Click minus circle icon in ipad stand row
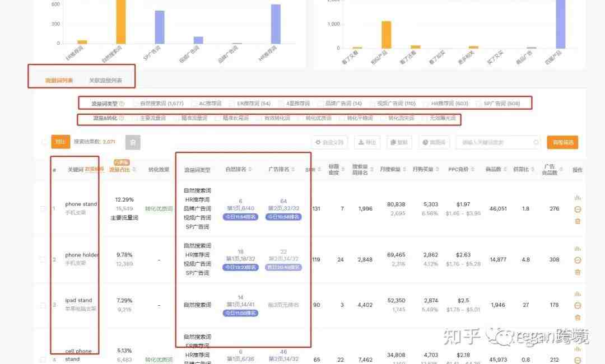Image resolution: width=605 pixels, height=364 pixels. (x=578, y=306)
